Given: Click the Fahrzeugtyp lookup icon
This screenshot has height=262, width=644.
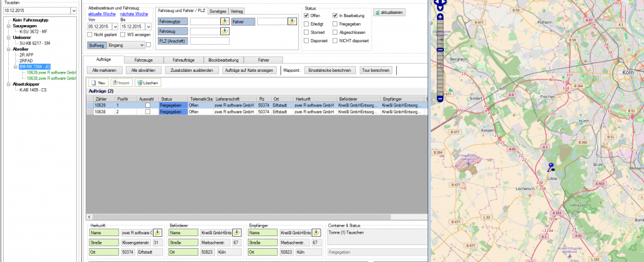Looking at the screenshot, I should click(225, 21).
